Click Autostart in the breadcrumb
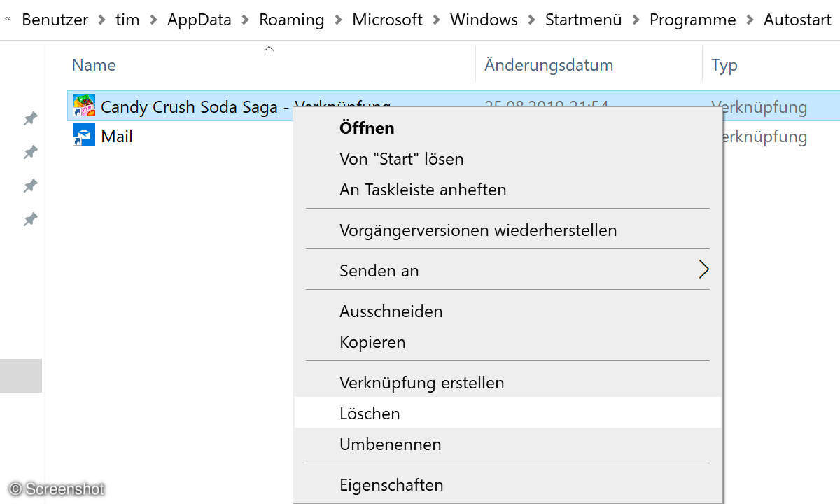Screen dimensions: 840x504 tap(797, 20)
